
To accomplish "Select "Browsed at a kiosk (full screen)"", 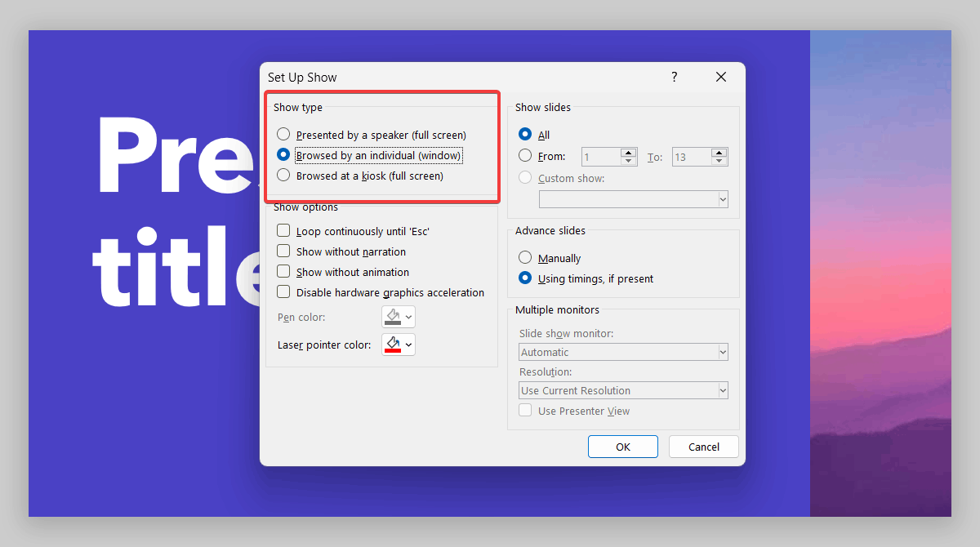I will [x=285, y=176].
